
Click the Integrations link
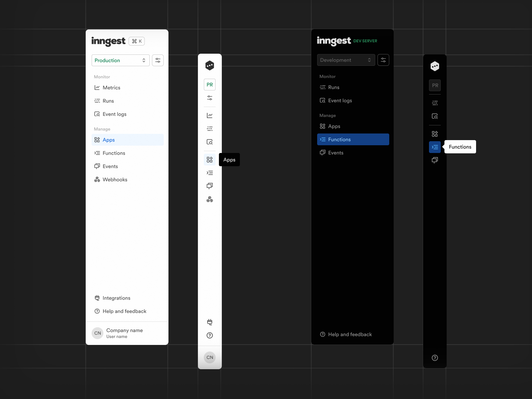[x=116, y=298]
